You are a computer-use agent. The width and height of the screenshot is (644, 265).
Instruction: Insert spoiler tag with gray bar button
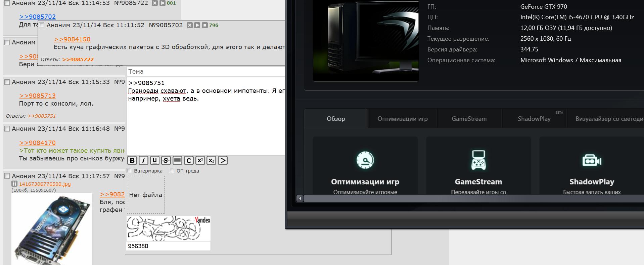[x=177, y=160]
